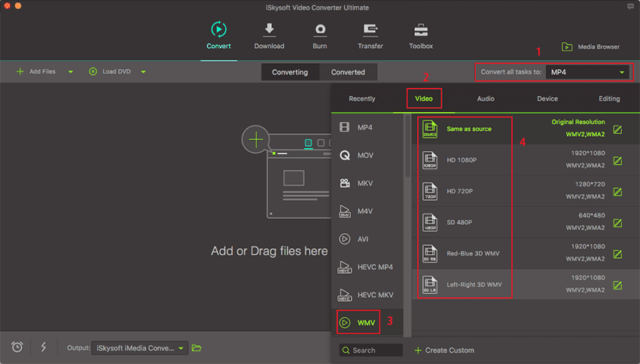
Task: Open the Toolbox section
Action: coord(421,30)
